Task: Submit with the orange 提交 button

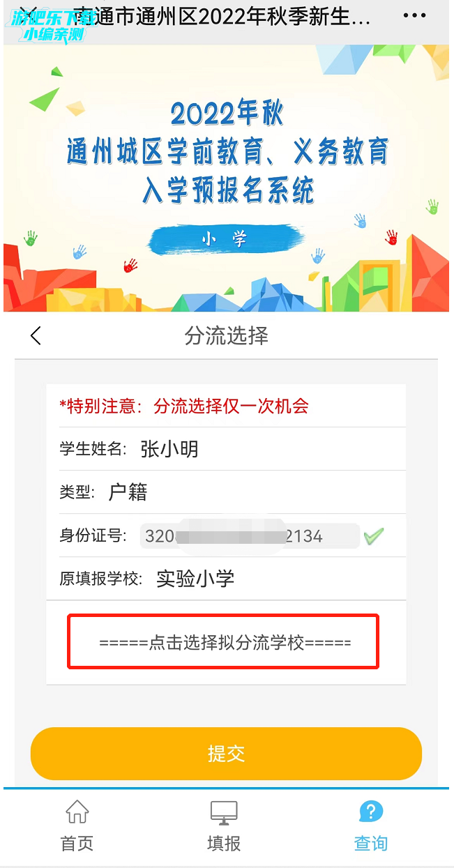Action: point(226,754)
